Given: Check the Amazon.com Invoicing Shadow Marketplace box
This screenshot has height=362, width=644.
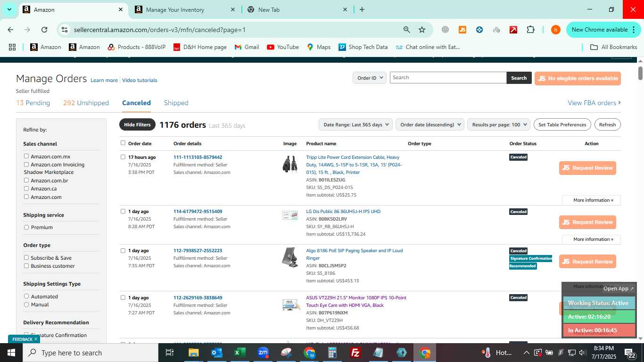Looking at the screenshot, I should coord(26,165).
